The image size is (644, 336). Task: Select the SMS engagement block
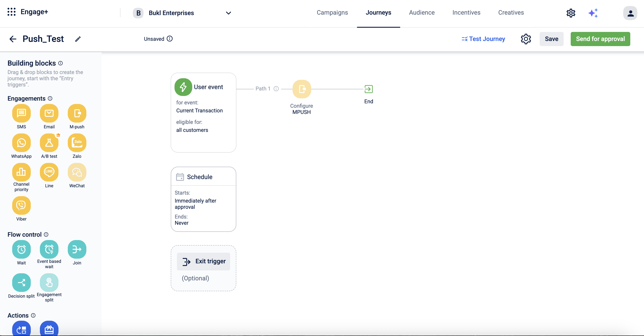(21, 113)
